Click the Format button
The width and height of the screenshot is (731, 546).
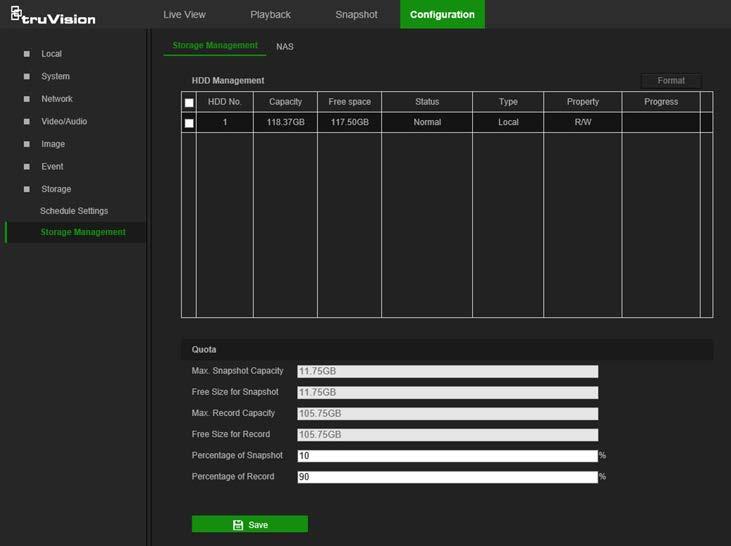coord(671,81)
